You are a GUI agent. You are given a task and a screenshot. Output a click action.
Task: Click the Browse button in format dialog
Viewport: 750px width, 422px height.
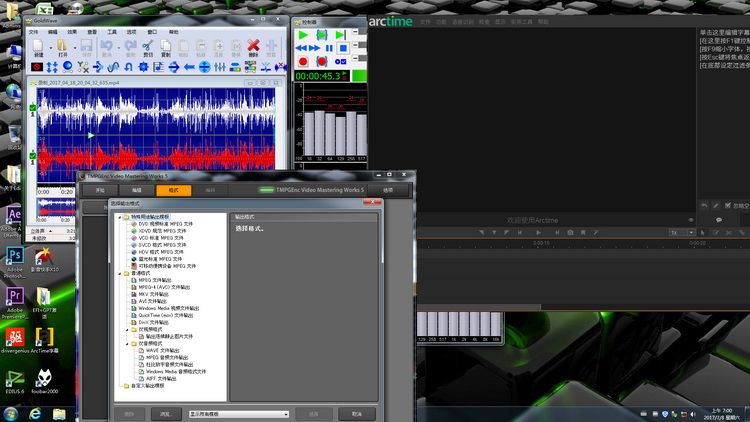166,414
